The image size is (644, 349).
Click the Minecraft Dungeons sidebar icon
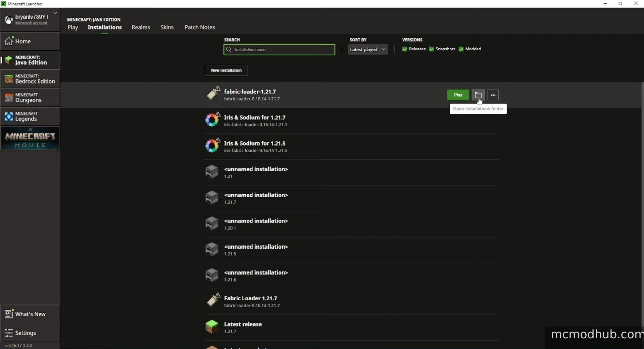pos(9,98)
